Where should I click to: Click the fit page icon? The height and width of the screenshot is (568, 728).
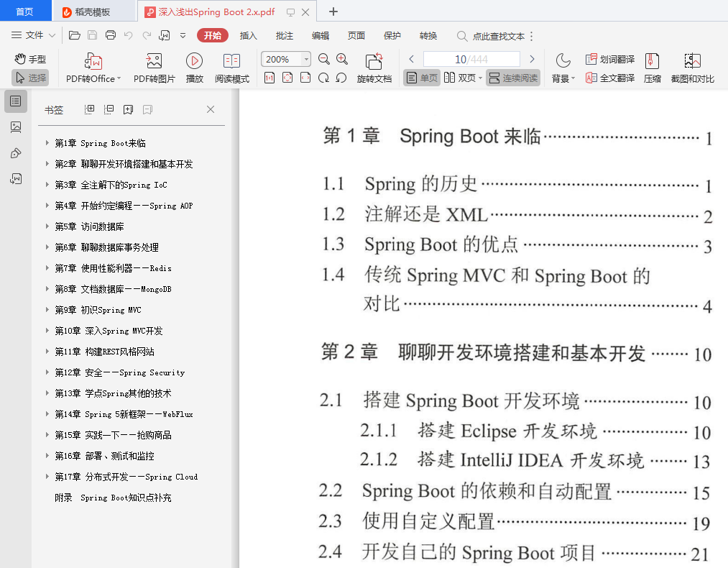tap(287, 78)
